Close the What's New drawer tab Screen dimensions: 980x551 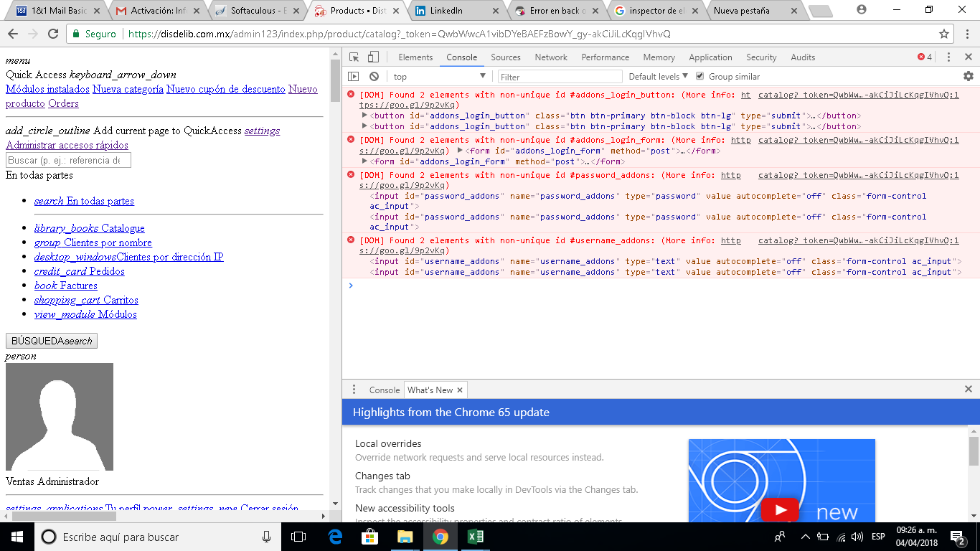[460, 390]
